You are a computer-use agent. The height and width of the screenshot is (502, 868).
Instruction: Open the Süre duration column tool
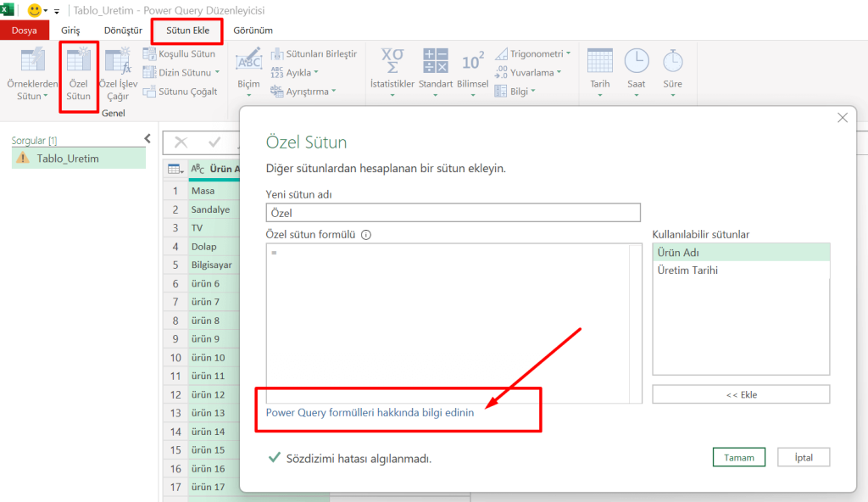[672, 72]
